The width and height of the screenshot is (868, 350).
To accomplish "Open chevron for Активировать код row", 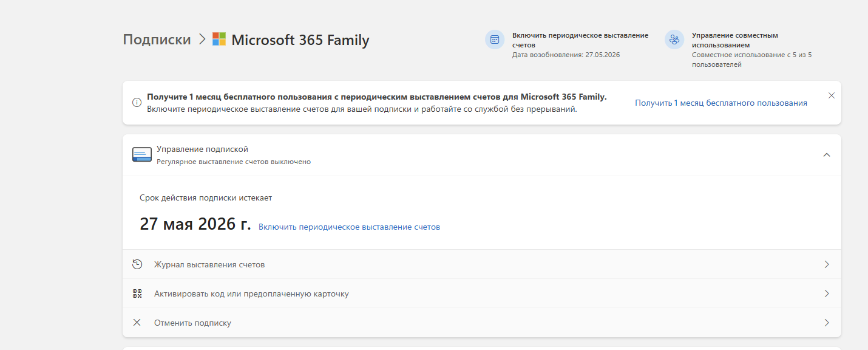I will coord(826,293).
